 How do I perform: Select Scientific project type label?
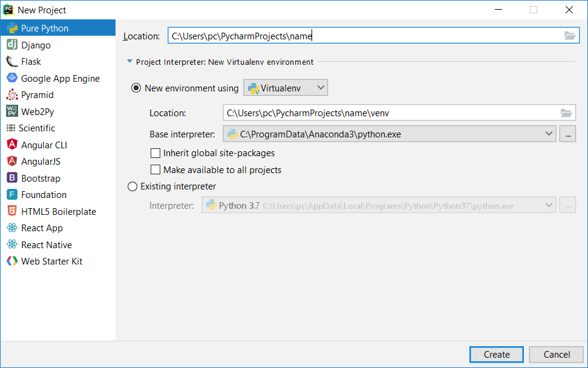(37, 128)
